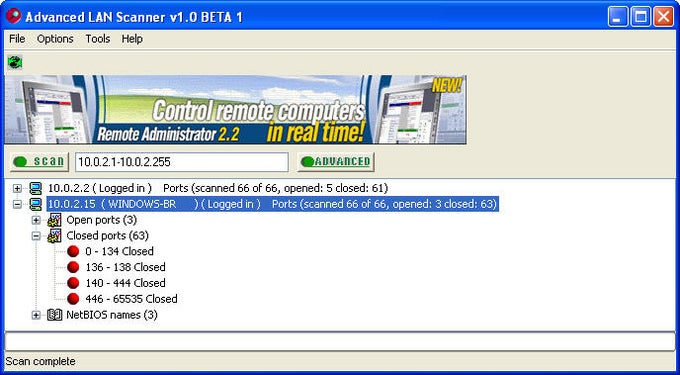Open the Options menu

coord(55,39)
